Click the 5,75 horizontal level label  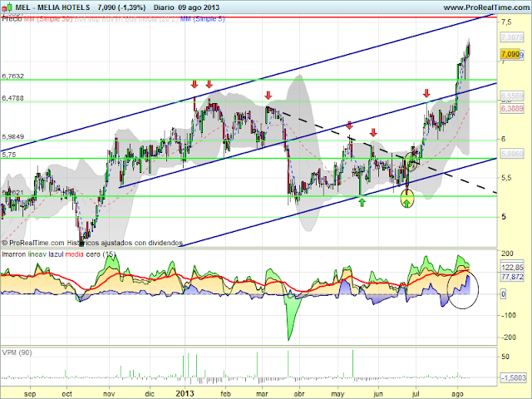9,155
